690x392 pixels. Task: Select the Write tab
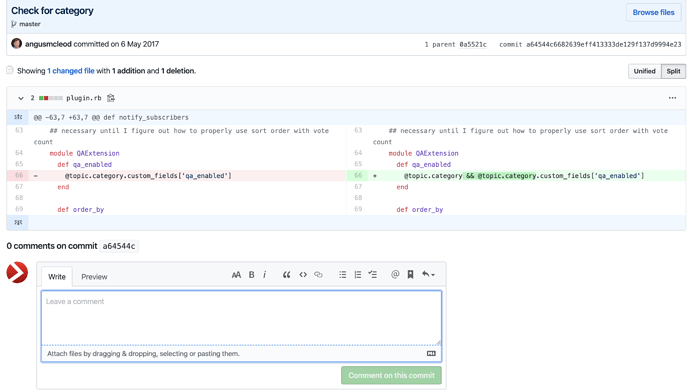(x=57, y=277)
